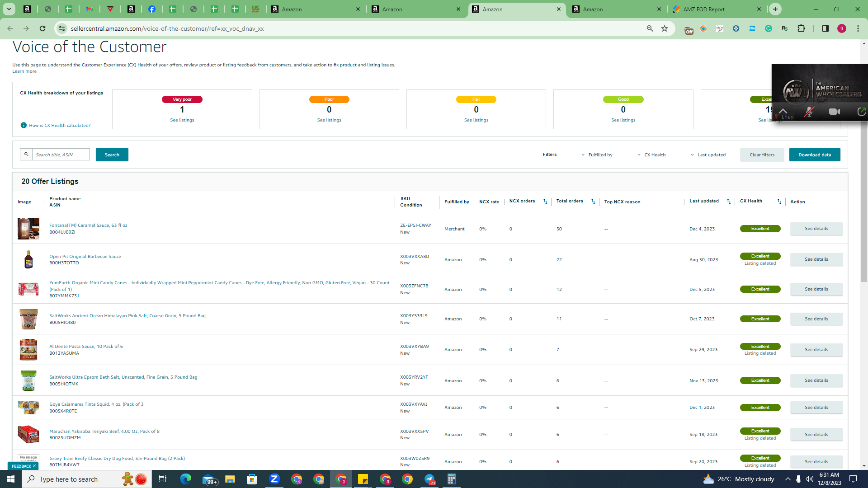Click the teal Search button

pos(112,155)
